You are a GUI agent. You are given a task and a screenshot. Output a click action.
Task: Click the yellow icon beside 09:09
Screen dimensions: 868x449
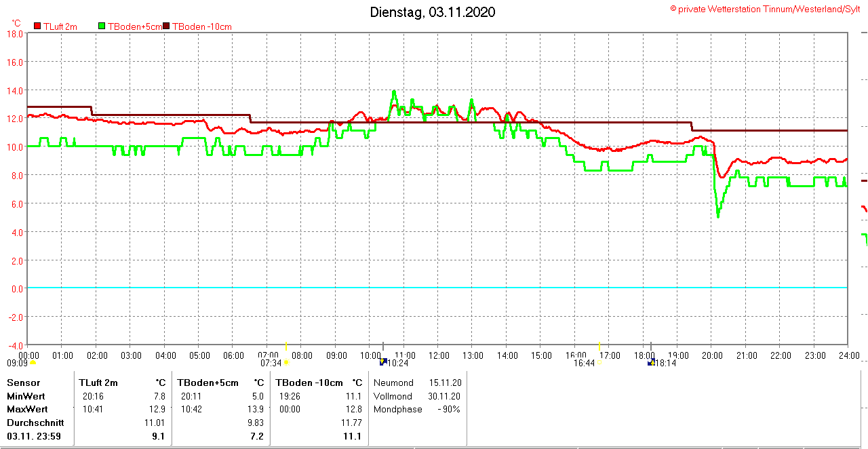point(33,362)
